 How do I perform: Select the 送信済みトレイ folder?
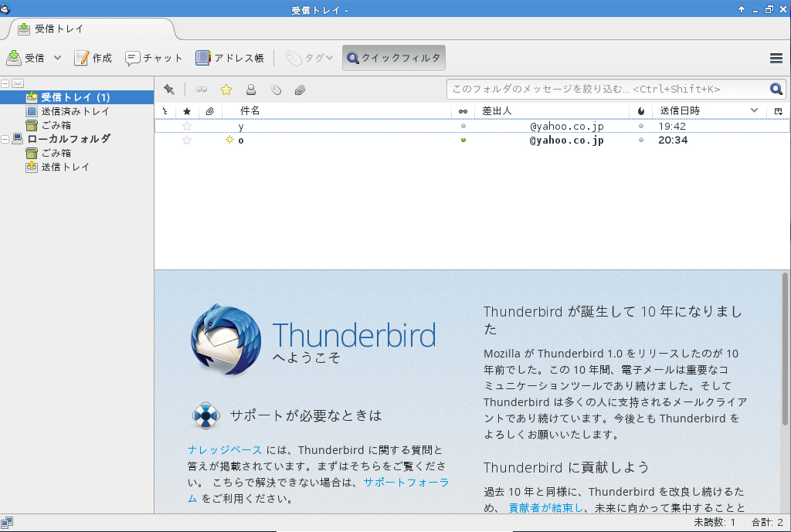74,111
